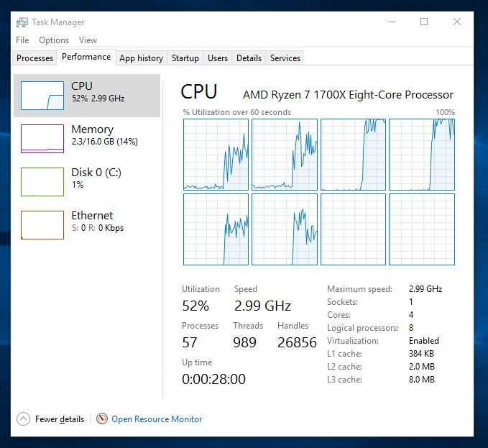
Task: Click the Virtualization Enabled value
Action: [424, 341]
